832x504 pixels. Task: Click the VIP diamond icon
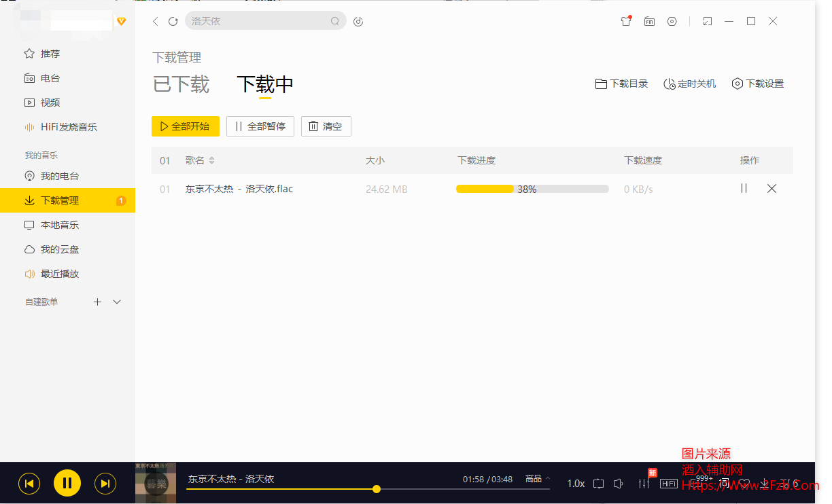pyautogui.click(x=122, y=22)
